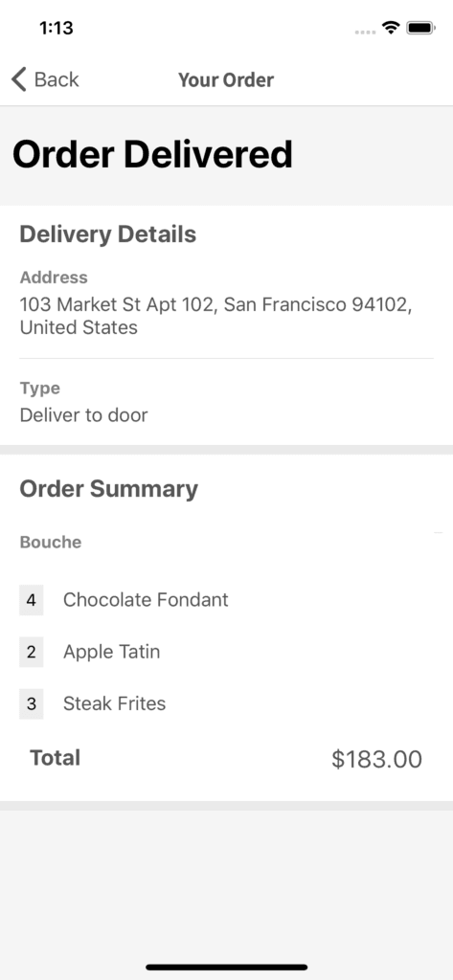
Task: Tap quantity badge 2 for Apple Tatin
Action: [x=32, y=652]
